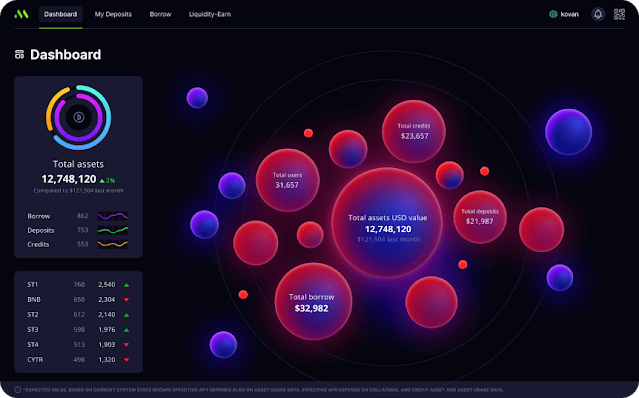Click the Credits label in stats list
The width and height of the screenshot is (639, 398).
click(38, 244)
